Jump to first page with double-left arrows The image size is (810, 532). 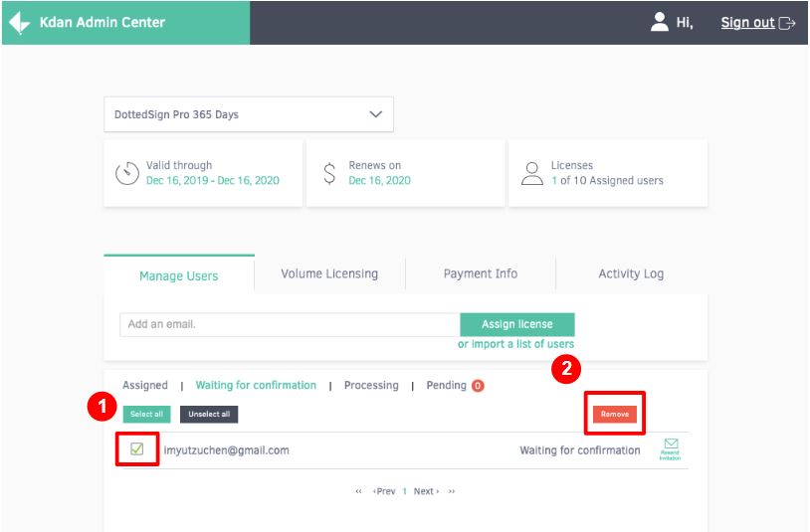pyautogui.click(x=358, y=491)
